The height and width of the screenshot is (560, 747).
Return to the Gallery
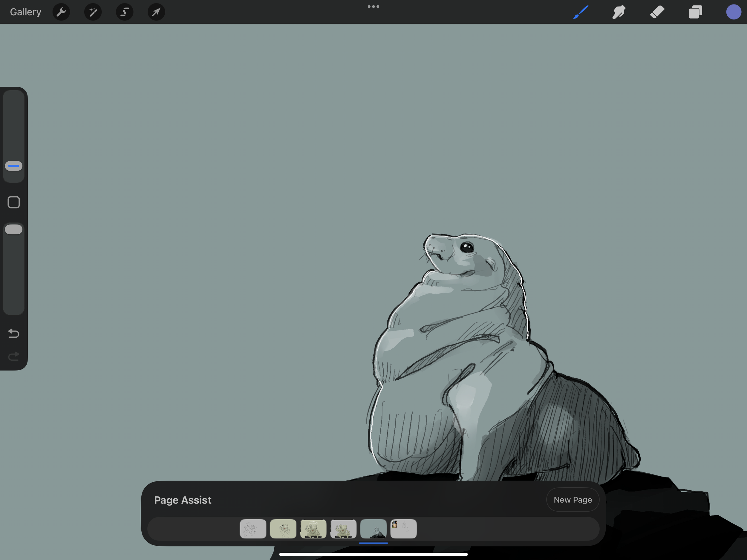(x=26, y=12)
